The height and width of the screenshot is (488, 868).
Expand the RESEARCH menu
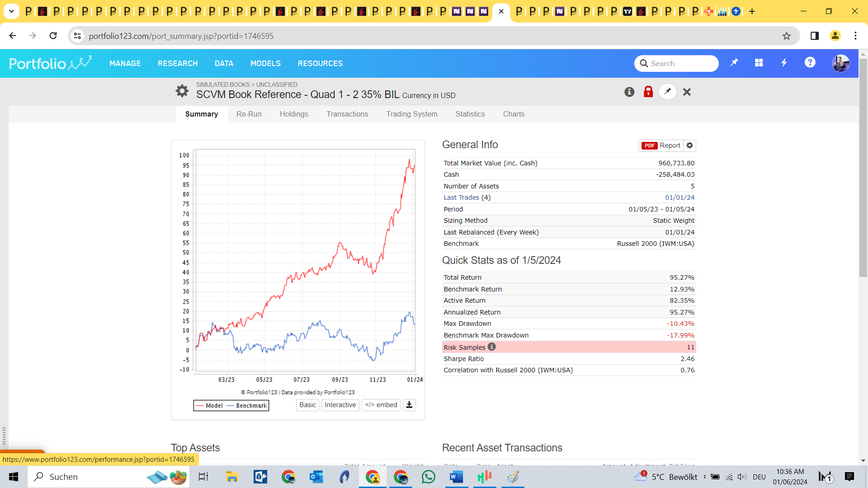(x=178, y=63)
